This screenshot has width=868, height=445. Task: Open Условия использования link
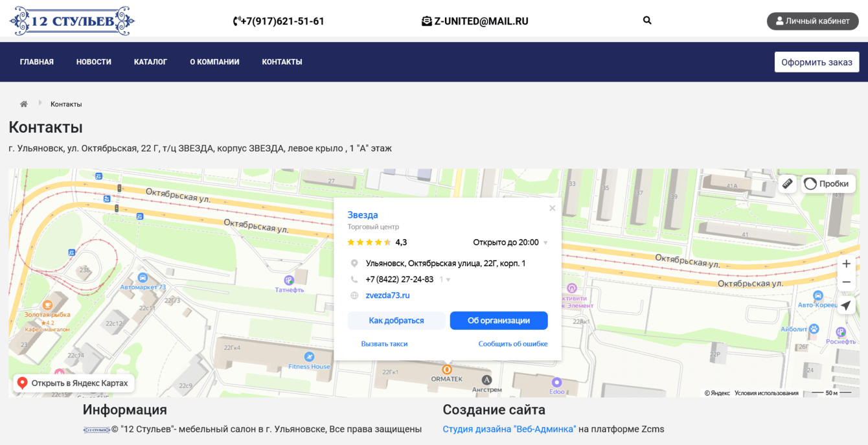766,393
